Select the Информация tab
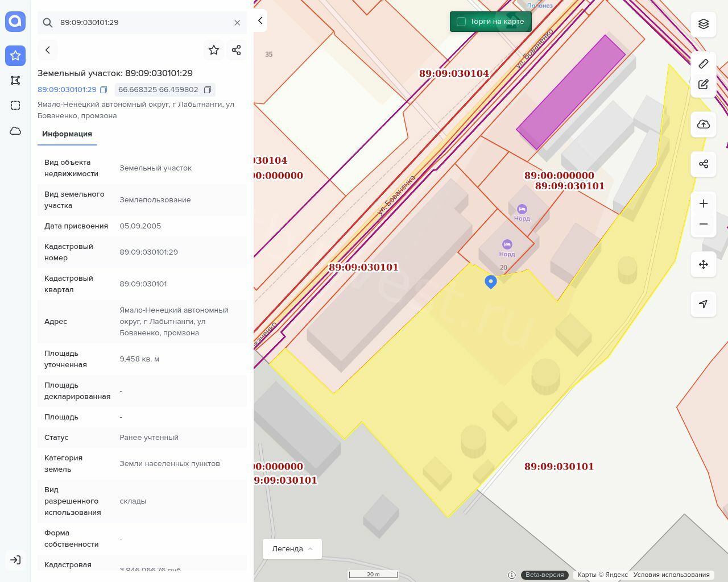This screenshot has width=728, height=582. tap(67, 134)
